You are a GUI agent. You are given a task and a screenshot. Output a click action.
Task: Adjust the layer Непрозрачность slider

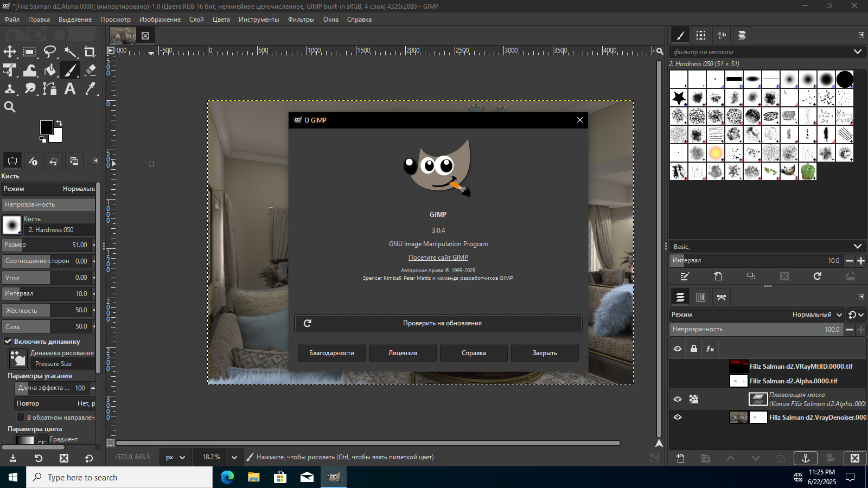point(756,329)
